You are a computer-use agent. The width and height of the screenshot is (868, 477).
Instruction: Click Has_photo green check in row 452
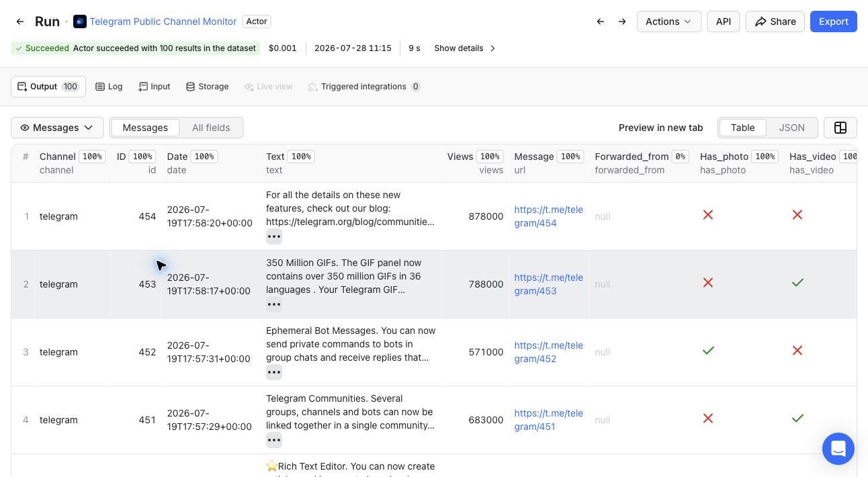(707, 351)
